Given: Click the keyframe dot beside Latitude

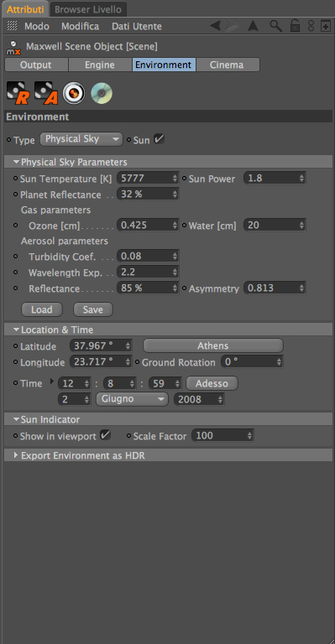Looking at the screenshot, I should tap(16, 345).
